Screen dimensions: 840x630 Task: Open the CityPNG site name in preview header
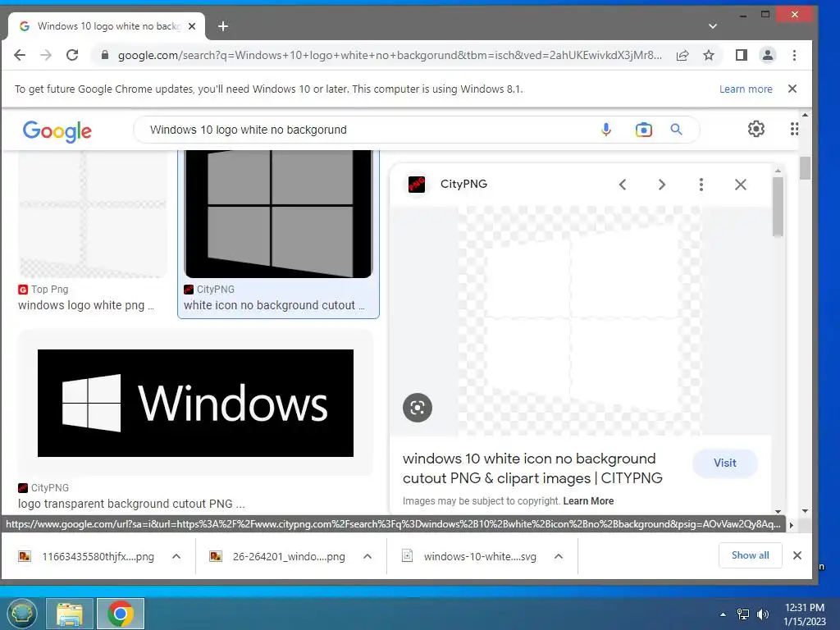click(463, 184)
